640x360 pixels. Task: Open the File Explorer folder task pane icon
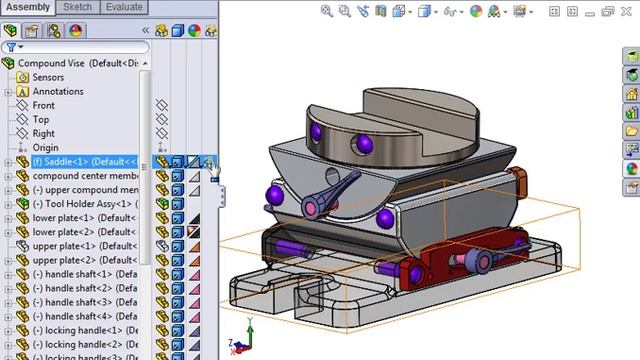tap(632, 131)
